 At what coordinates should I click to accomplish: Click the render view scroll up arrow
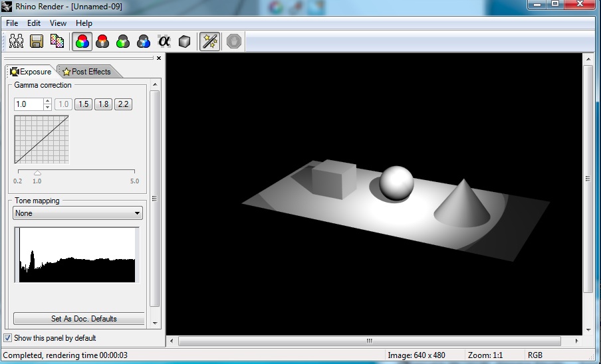click(588, 59)
